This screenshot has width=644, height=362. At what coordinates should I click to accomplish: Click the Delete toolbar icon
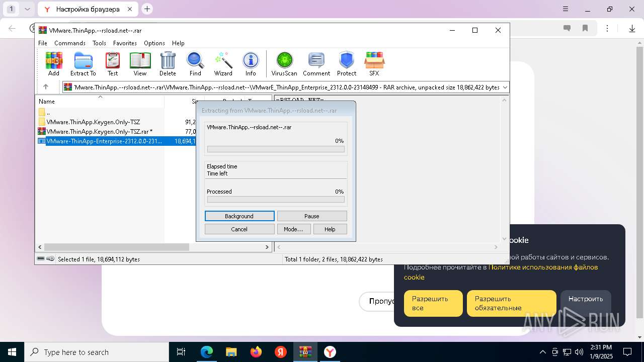pos(168,64)
